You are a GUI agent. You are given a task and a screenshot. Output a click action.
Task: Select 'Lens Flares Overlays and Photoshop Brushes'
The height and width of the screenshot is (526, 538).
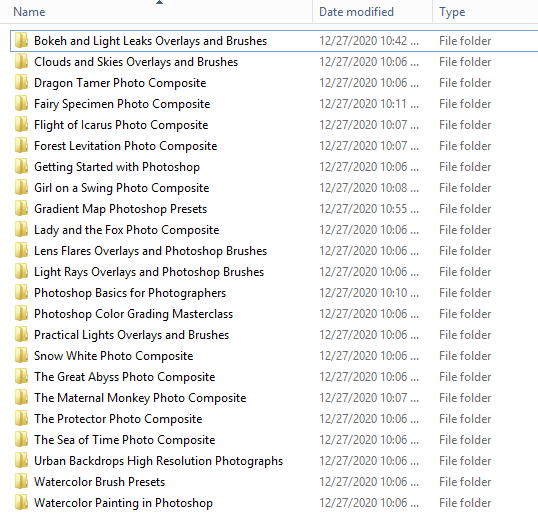[150, 251]
